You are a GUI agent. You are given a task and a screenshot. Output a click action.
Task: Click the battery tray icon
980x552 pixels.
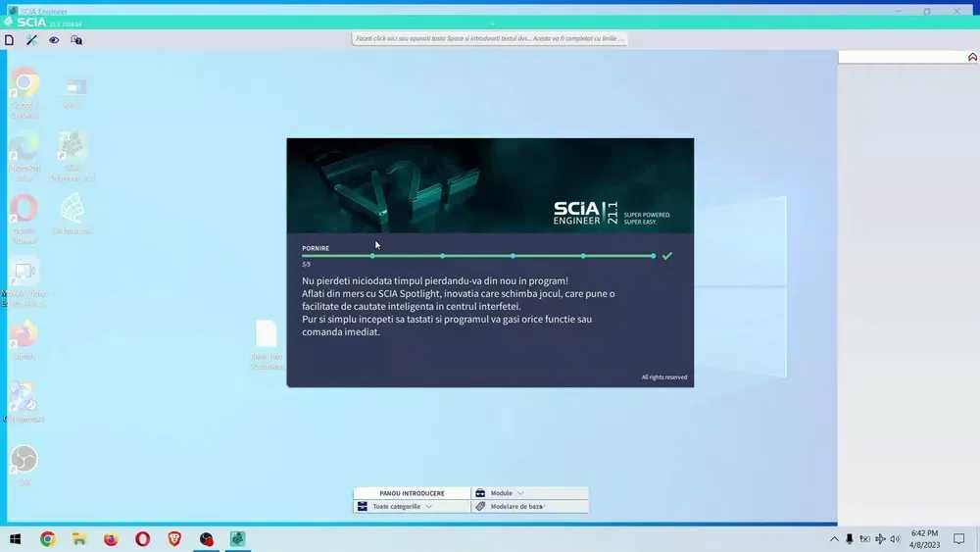tap(865, 539)
